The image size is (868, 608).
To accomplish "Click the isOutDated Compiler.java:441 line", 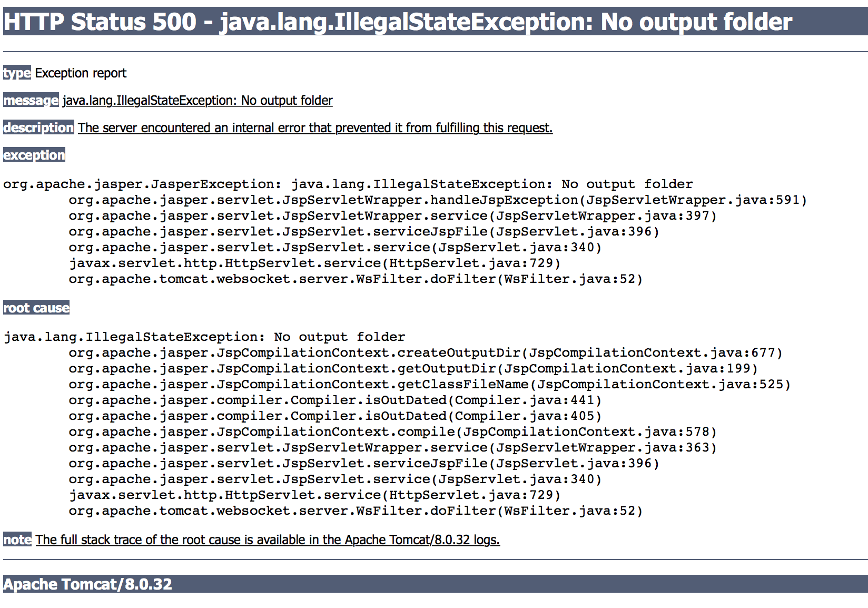I will pyautogui.click(x=335, y=400).
